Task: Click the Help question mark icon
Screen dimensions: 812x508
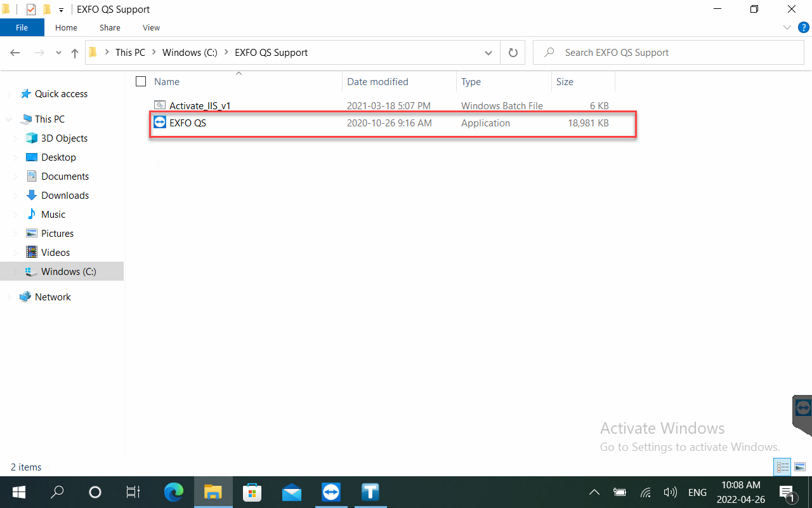Action: [x=803, y=27]
